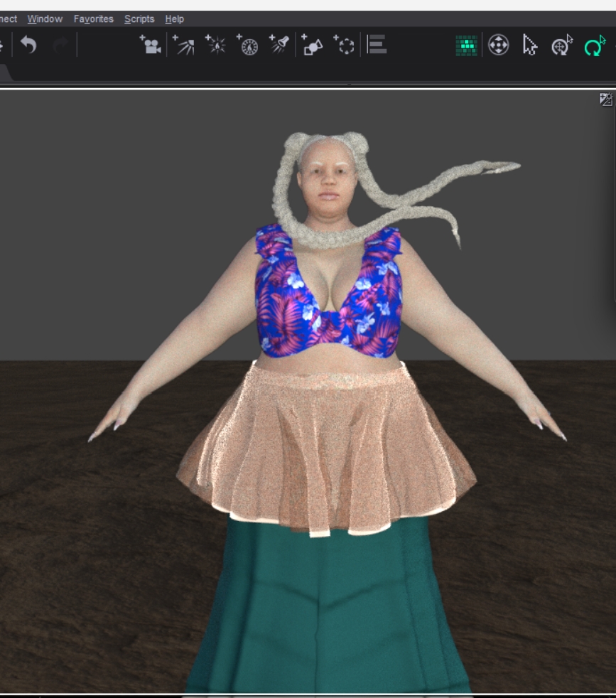Open the Scripts menu
Screen dimensions: 616x698
[x=139, y=19]
